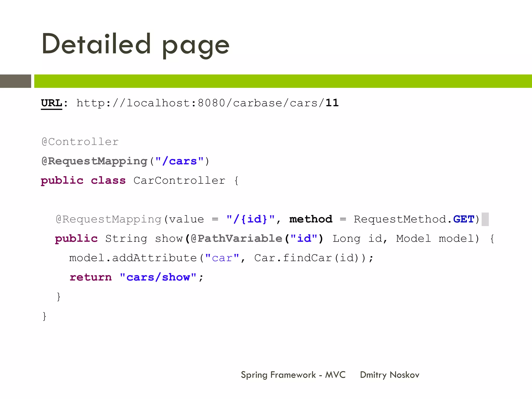
Task: Click the underlined URL label
Action: pos(51,103)
